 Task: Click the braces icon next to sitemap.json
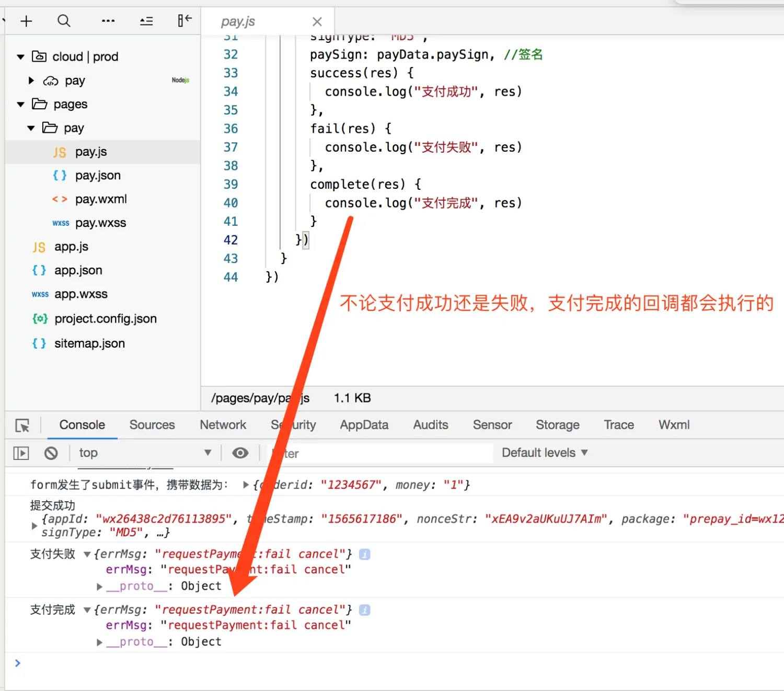[39, 343]
